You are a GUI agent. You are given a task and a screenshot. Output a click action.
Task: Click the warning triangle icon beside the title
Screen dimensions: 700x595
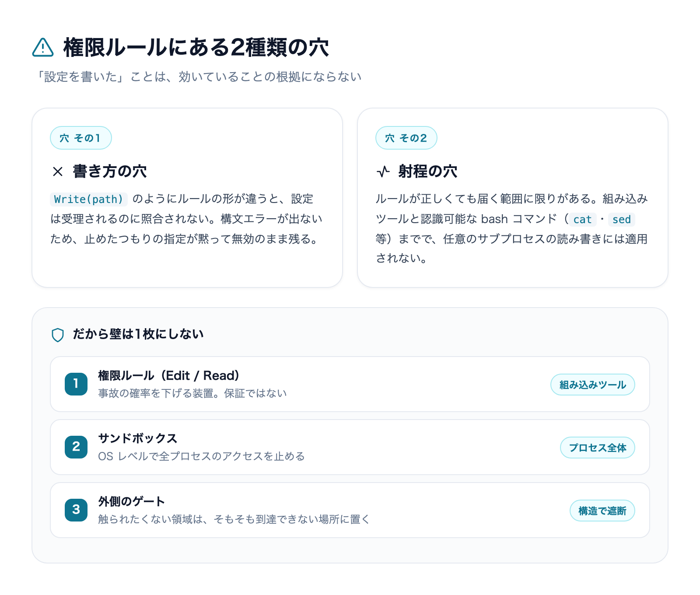43,48
